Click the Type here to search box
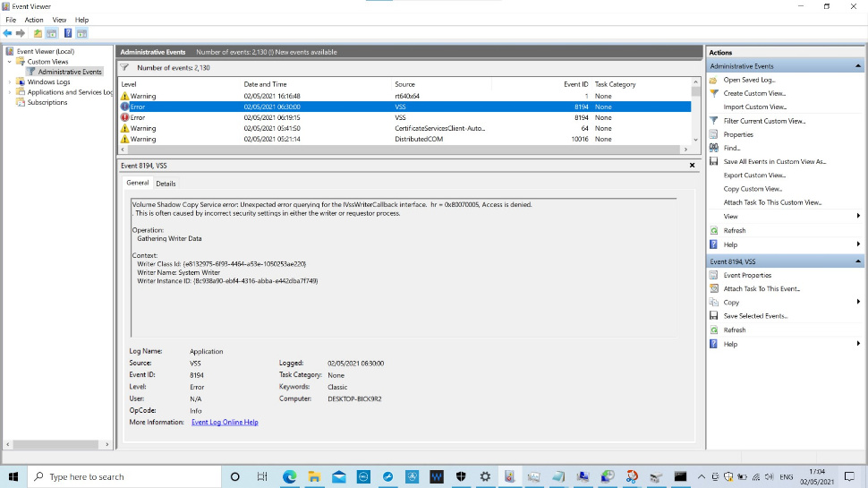Viewport: 868px width, 488px height. pyautogui.click(x=124, y=476)
